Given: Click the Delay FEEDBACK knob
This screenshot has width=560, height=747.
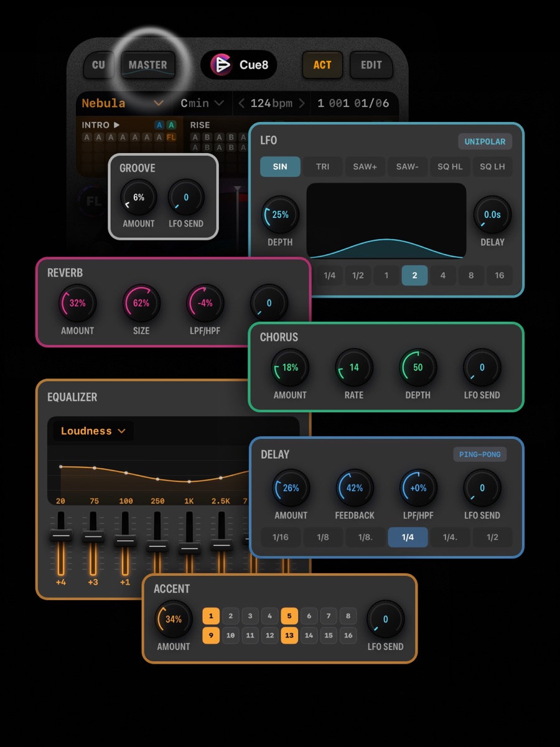Looking at the screenshot, I should coord(355,488).
